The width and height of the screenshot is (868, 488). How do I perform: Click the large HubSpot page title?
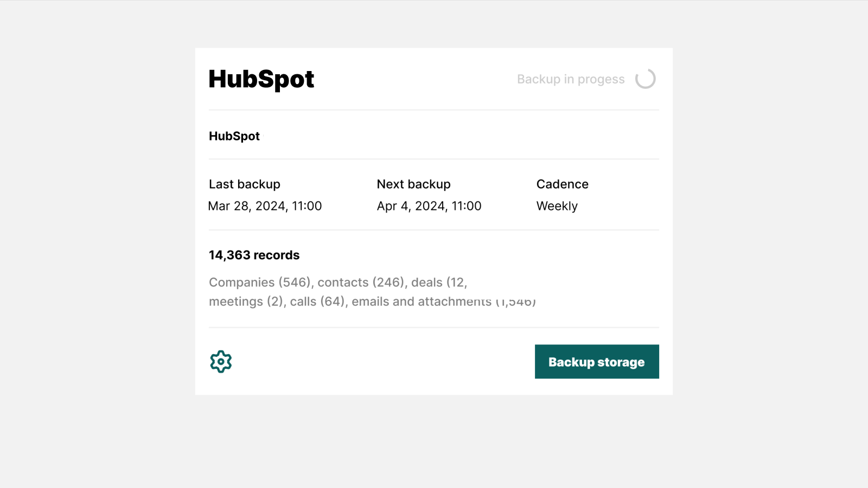[261, 79]
